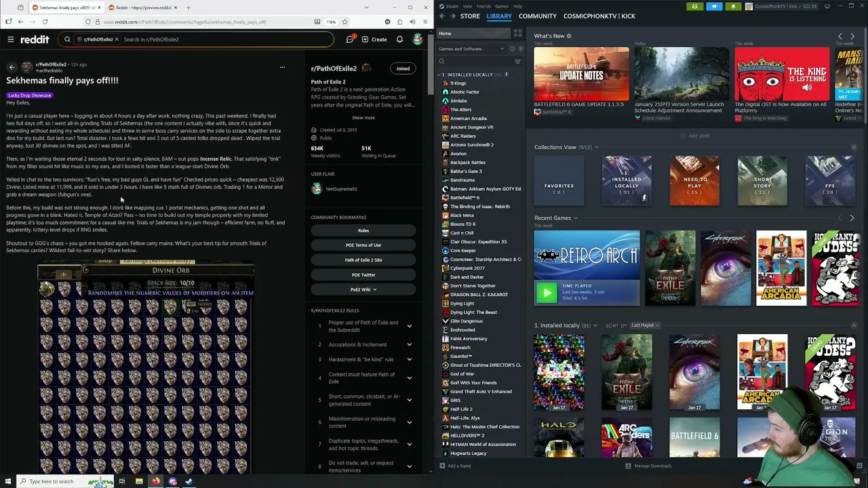
Task: Open Reddit notifications bell
Action: pos(399,39)
